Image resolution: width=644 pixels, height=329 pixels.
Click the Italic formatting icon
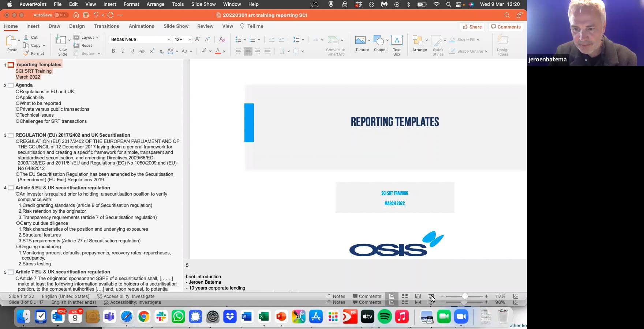tap(123, 51)
